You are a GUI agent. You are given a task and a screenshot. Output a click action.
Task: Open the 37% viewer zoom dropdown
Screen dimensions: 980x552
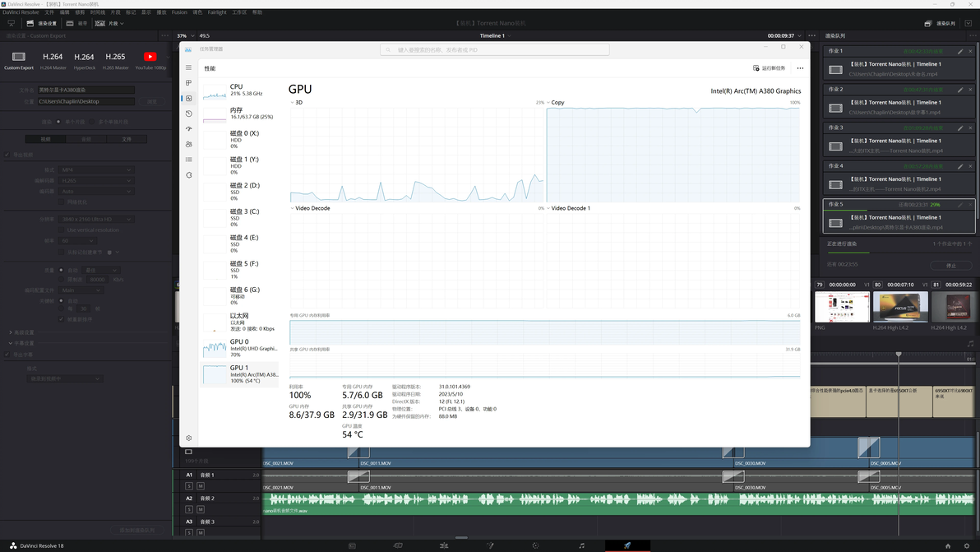pos(184,35)
